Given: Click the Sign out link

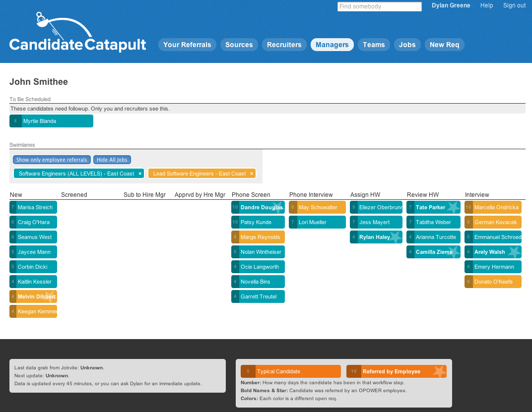Looking at the screenshot, I should (x=514, y=5).
